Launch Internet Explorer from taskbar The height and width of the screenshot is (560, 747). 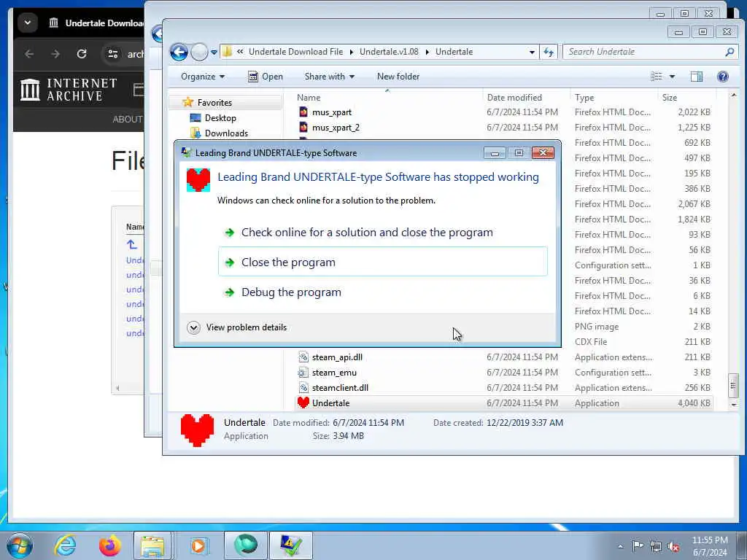[x=65, y=545]
